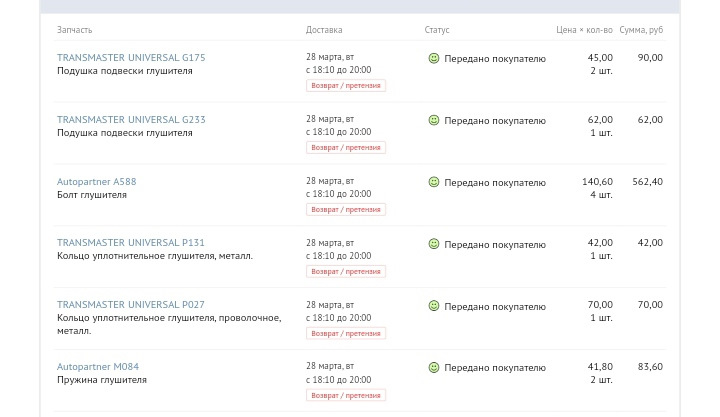Click smiley status icon in P131 row

[433, 244]
